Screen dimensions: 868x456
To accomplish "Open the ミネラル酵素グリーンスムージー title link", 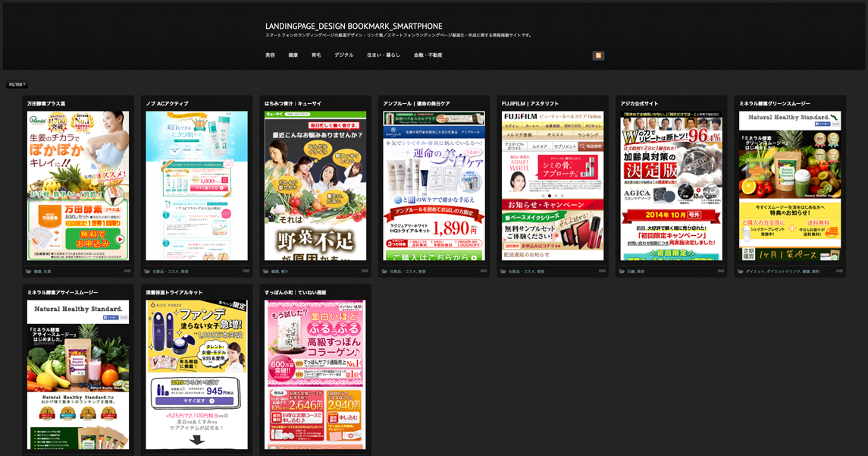I will click(x=775, y=104).
